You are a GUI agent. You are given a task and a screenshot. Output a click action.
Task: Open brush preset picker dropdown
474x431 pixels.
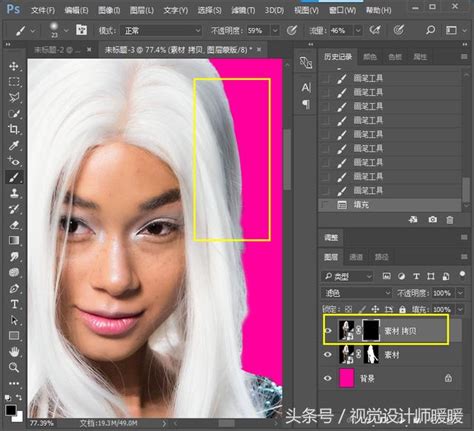pos(66,31)
